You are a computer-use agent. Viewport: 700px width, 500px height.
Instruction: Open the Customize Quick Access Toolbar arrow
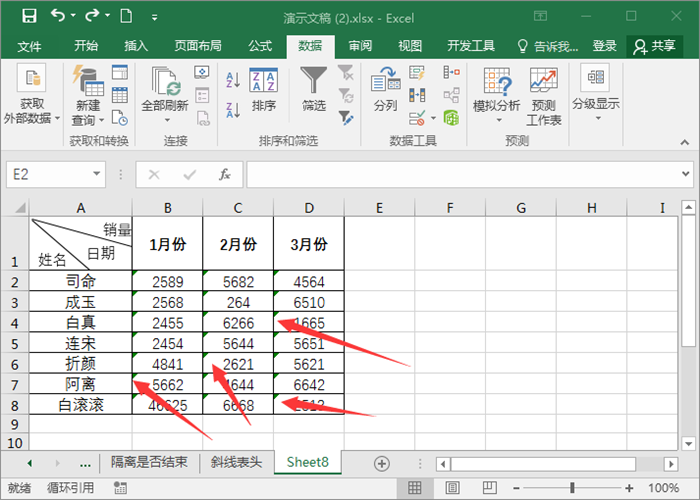click(154, 17)
